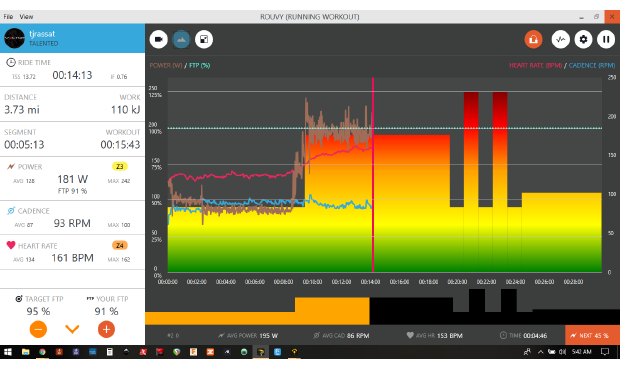This screenshot has width=620, height=370.
Task: Click the HEART RATE (BPM) legend label
Action: [x=535, y=66]
